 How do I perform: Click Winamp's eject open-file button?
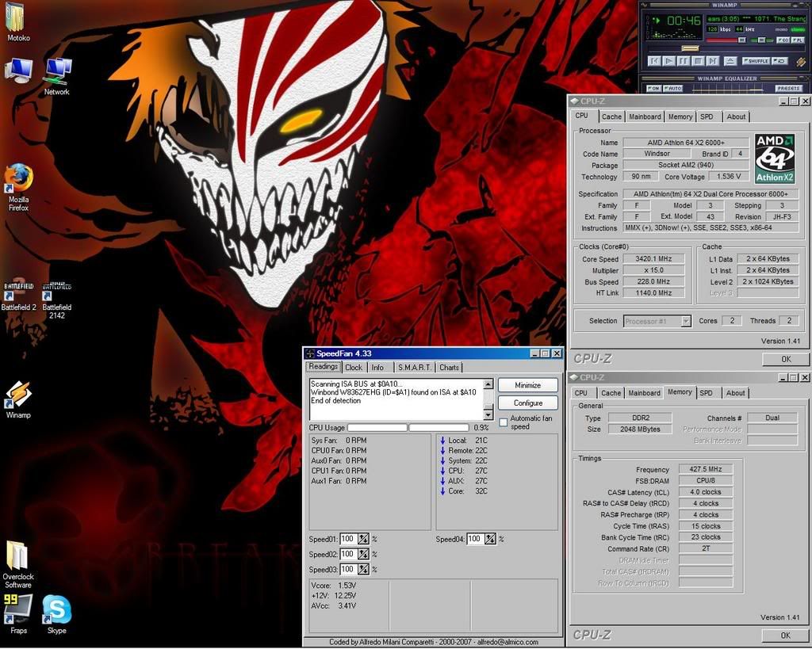[730, 62]
